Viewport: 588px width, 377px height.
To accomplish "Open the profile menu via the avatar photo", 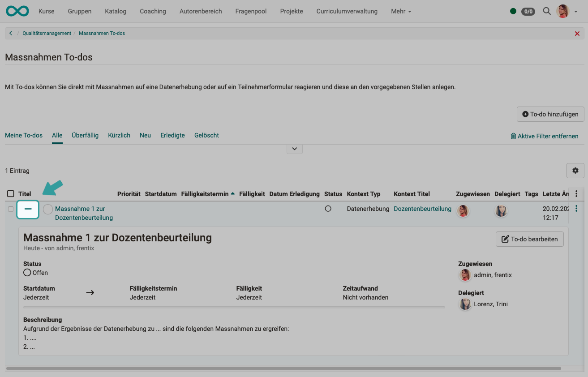I will (x=562, y=11).
